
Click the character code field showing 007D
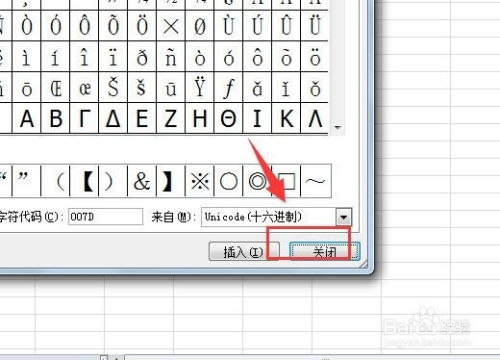click(x=106, y=217)
